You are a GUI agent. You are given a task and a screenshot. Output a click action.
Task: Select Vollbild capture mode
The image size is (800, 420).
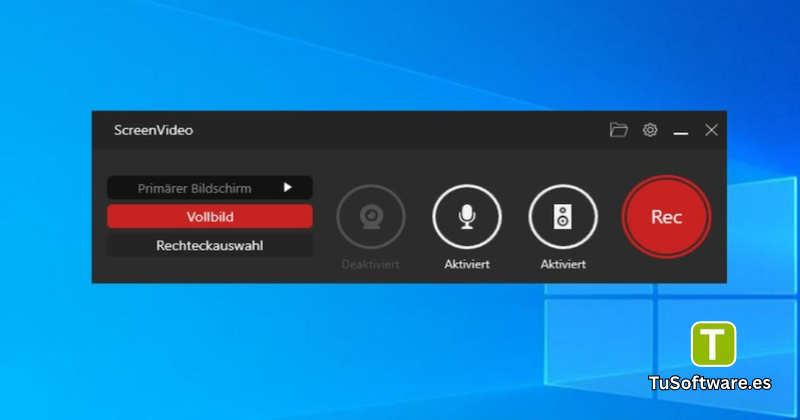coord(210,216)
